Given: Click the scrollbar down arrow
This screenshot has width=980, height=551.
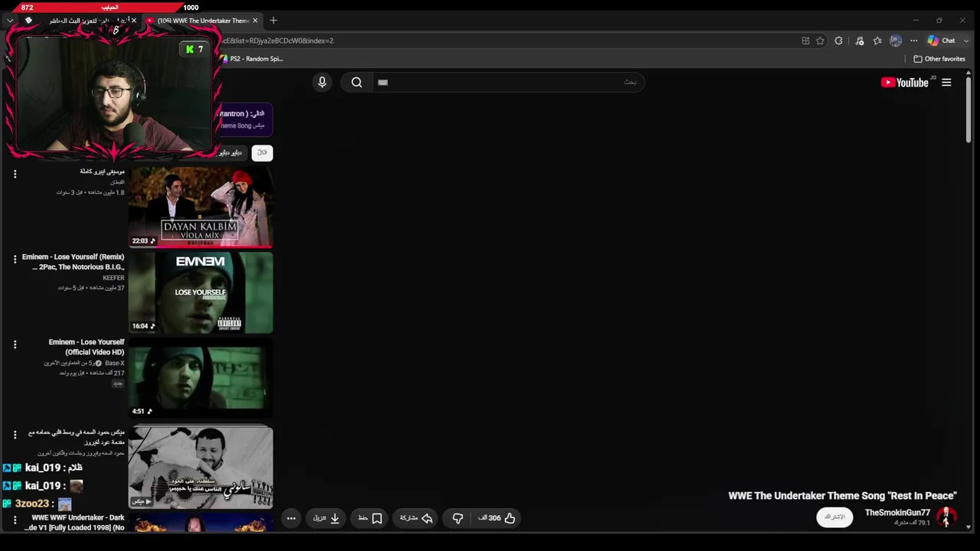Looking at the screenshot, I should point(969,527).
